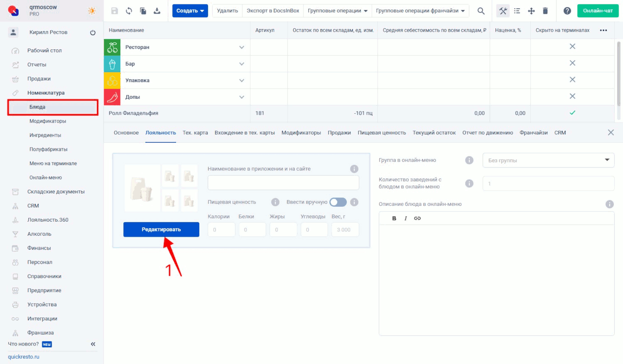
Task: Click the download icon in the toolbar
Action: [157, 11]
